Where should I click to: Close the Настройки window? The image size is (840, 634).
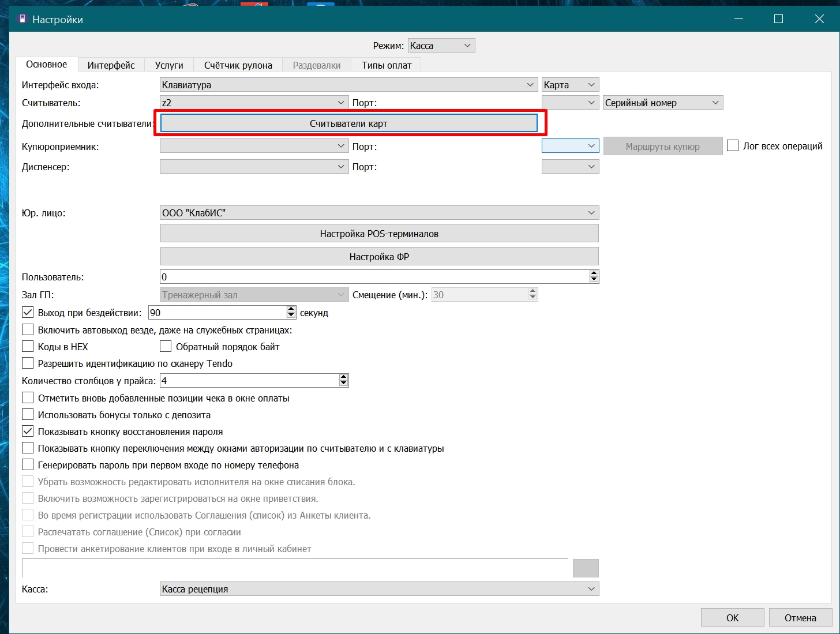[819, 19]
